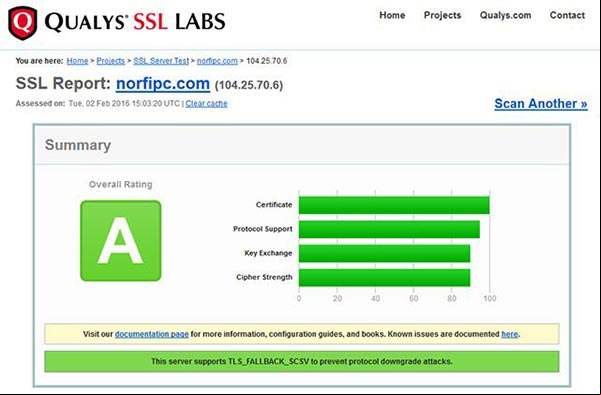Click the axis value 100 on the chart

tap(490, 298)
